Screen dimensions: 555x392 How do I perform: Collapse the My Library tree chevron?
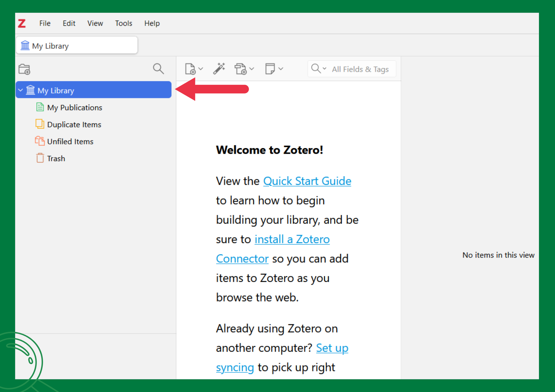(x=21, y=90)
